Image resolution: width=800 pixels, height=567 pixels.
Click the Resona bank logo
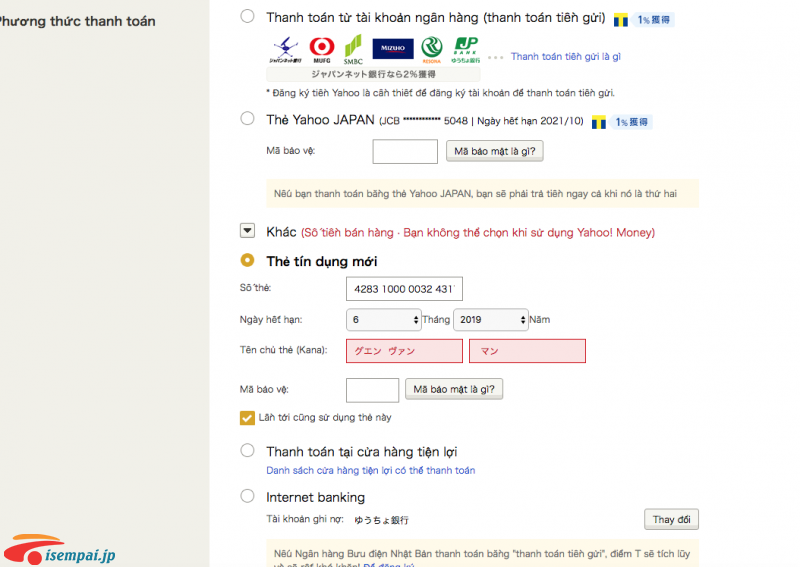point(432,50)
